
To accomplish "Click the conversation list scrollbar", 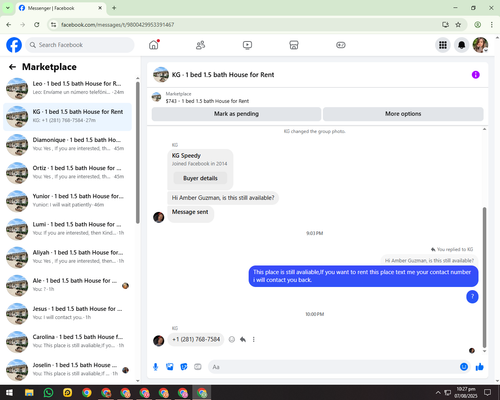I will 138,153.
